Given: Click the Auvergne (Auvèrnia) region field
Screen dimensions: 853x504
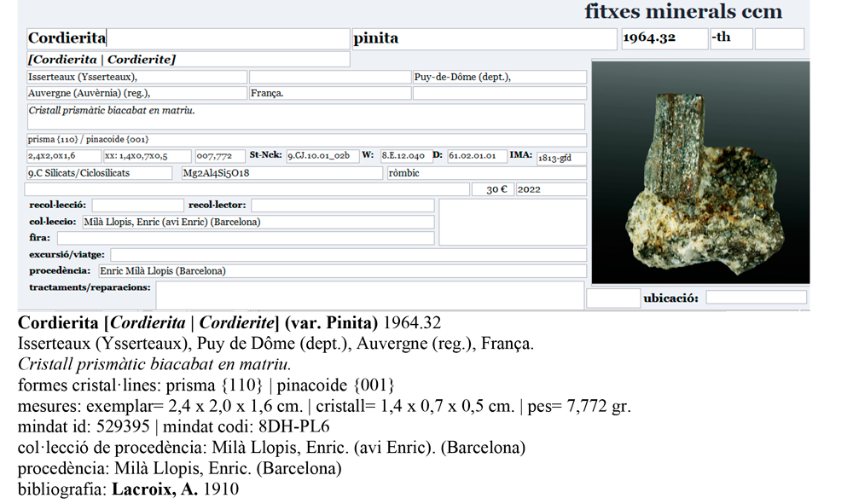Looking at the screenshot, I should [x=136, y=93].
